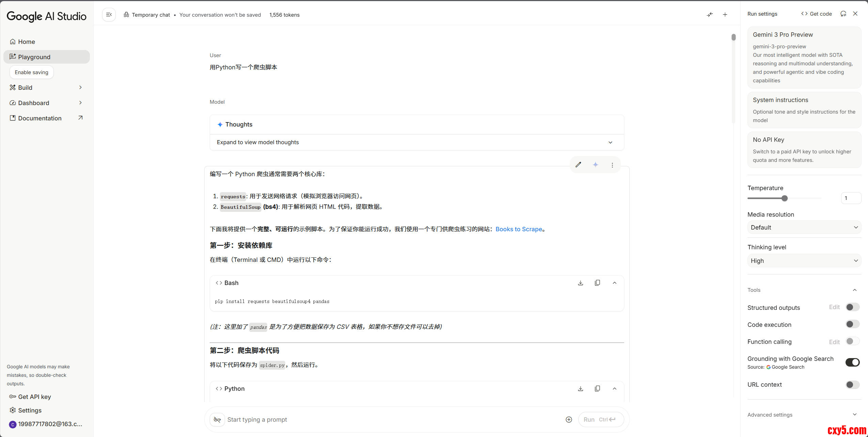
Task: Enable the URL context toggle
Action: click(x=853, y=385)
